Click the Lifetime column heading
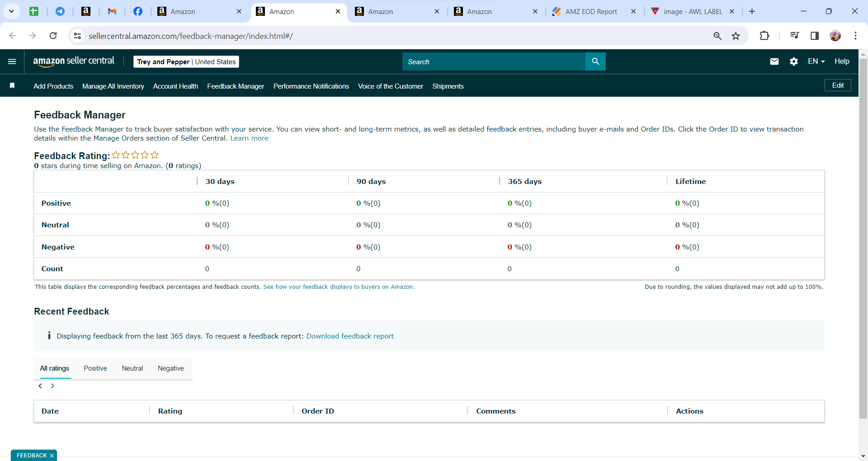Image resolution: width=868 pixels, height=461 pixels. 690,182
